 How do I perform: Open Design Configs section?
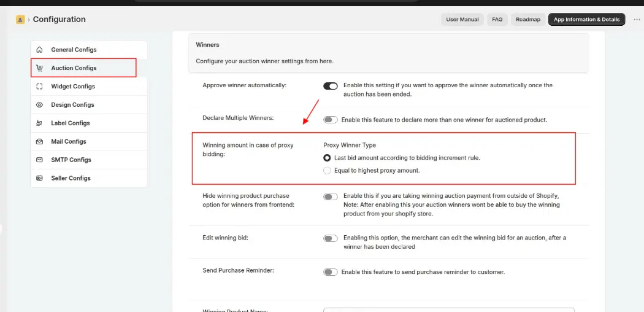click(89, 105)
